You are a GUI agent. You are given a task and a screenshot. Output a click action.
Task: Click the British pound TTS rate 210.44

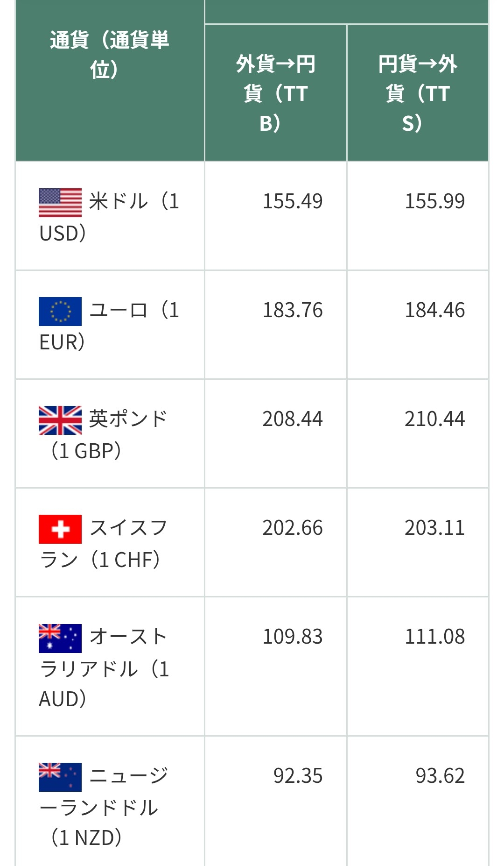[x=434, y=419]
